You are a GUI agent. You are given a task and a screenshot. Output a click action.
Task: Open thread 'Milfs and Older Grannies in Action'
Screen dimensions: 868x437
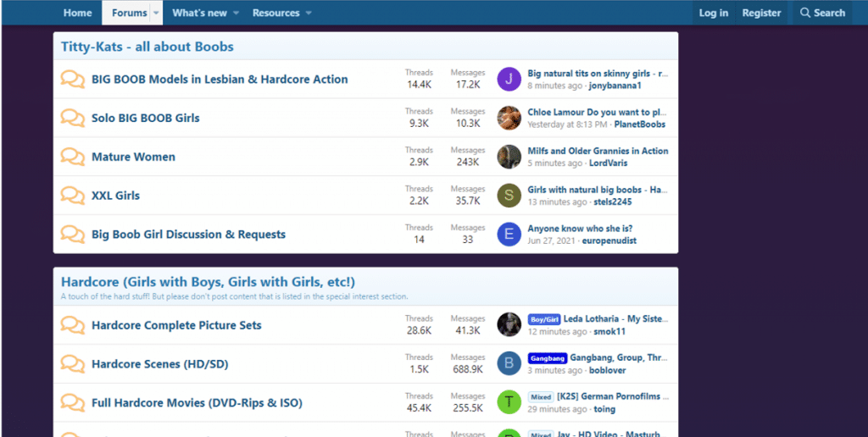[598, 151]
